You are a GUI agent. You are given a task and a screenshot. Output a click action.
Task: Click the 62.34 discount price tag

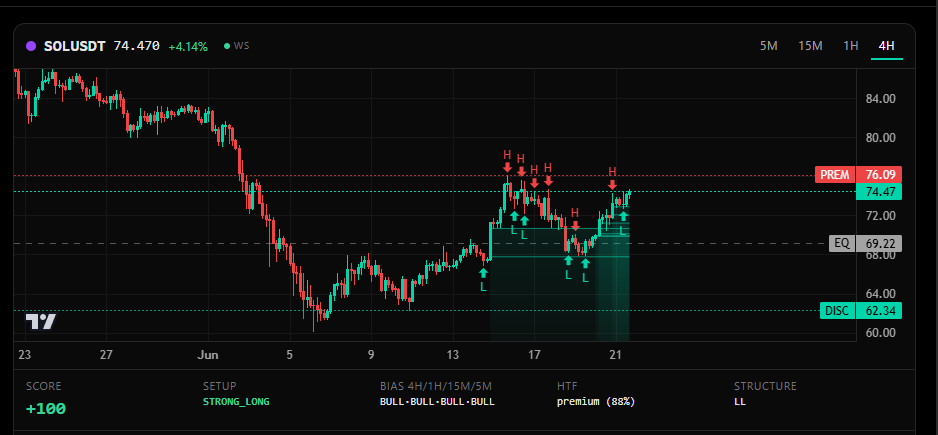tap(879, 311)
